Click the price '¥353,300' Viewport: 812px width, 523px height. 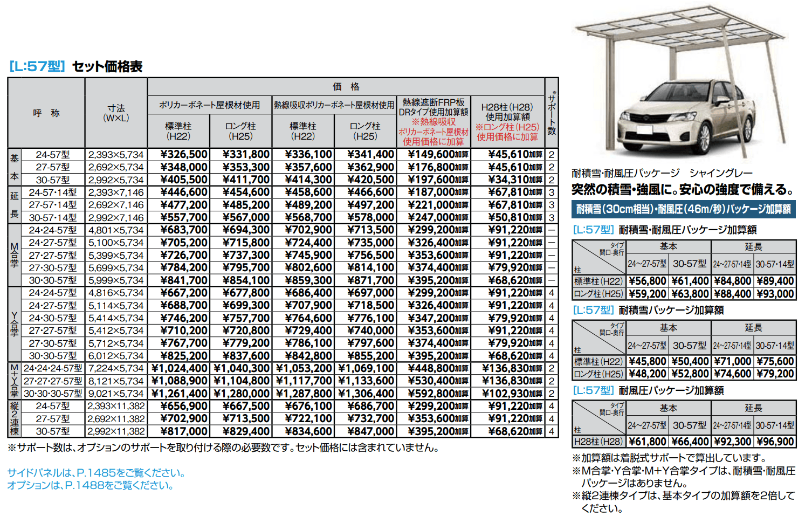pyautogui.click(x=246, y=167)
